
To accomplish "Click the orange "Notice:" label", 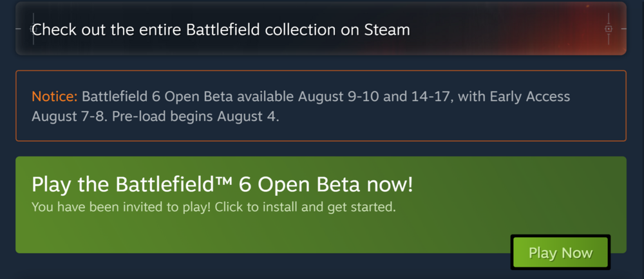I will coord(55,97).
